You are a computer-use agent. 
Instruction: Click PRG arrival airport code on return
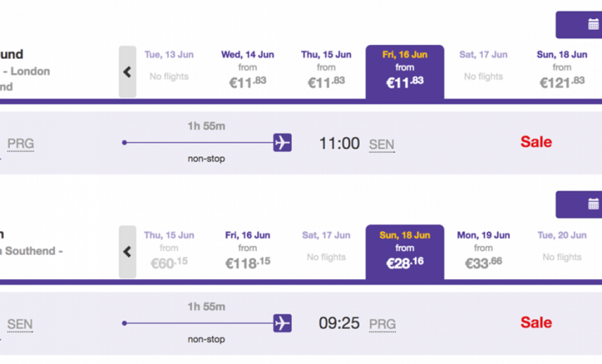click(x=382, y=325)
